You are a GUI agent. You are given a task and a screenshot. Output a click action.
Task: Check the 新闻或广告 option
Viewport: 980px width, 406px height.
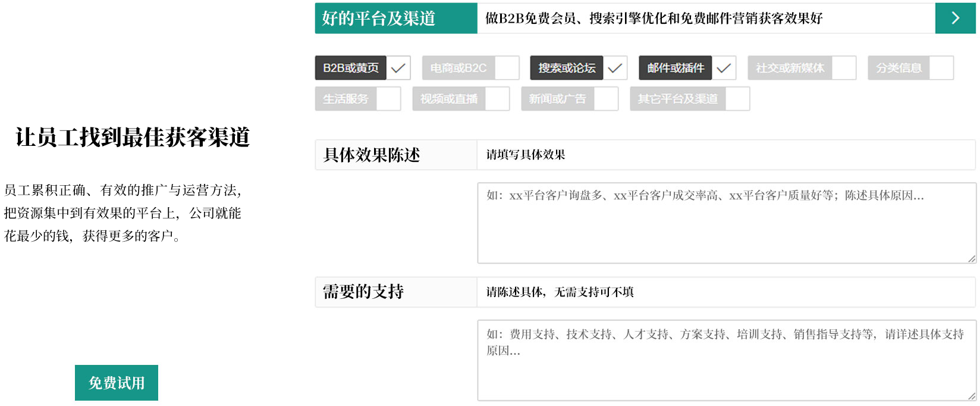point(606,99)
